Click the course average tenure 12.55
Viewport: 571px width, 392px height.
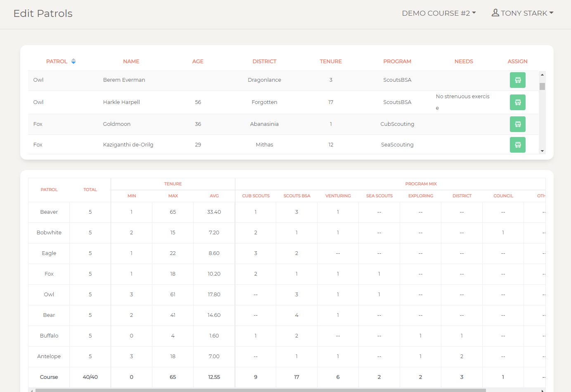(x=214, y=377)
